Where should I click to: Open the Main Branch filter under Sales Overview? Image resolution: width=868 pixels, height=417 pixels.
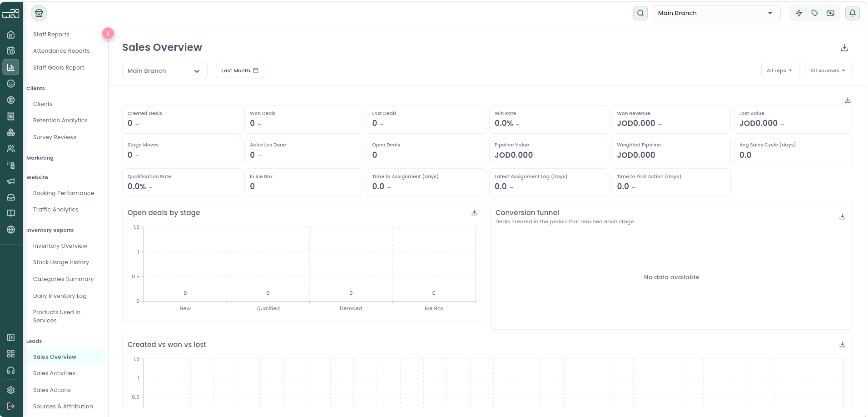pyautogui.click(x=164, y=70)
